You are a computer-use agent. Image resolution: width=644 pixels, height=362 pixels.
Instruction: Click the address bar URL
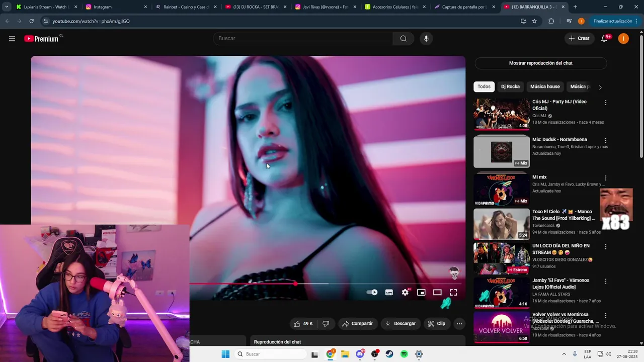[x=91, y=21]
